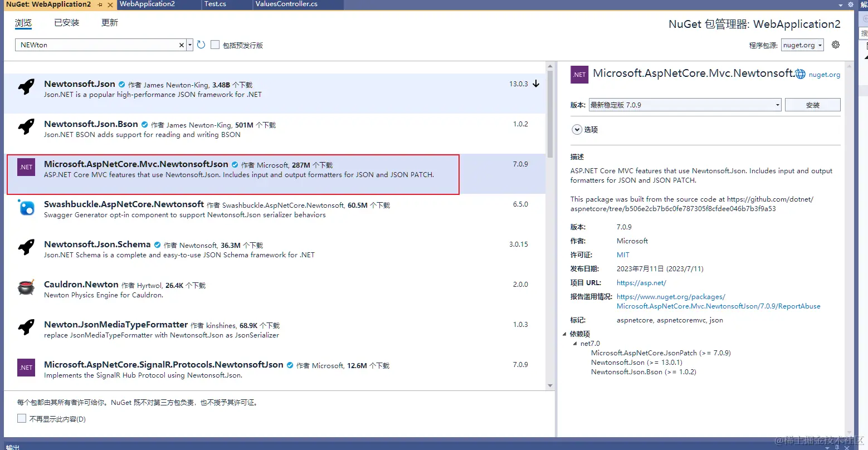Click the package list vertical scrollbar thumb

tap(550, 114)
